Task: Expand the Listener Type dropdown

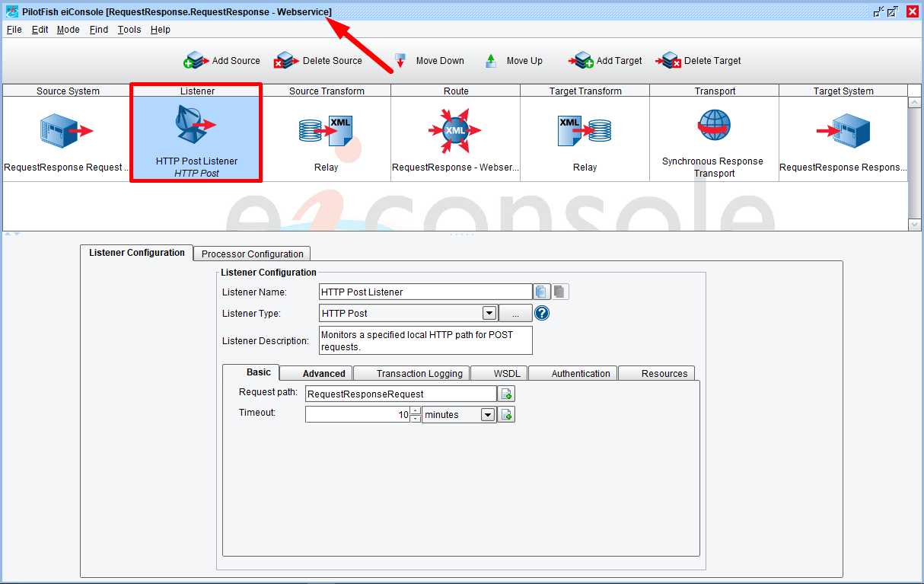Action: (x=489, y=313)
